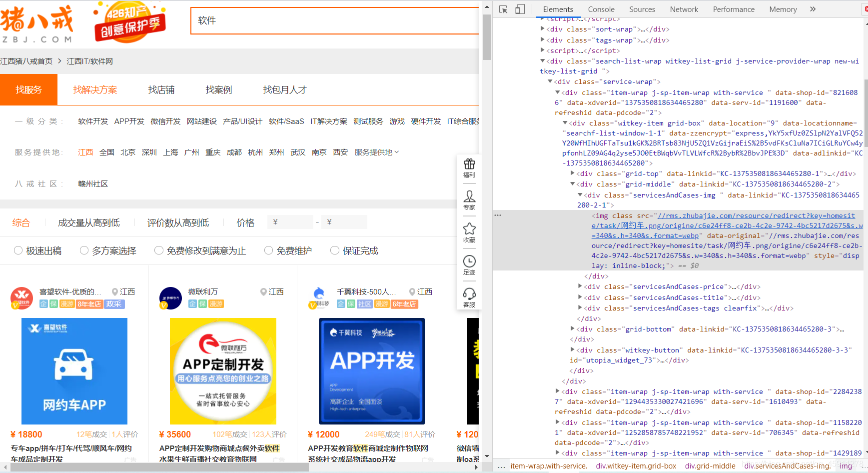Click the 赣州社区 community link
868x473 pixels.
93,183
